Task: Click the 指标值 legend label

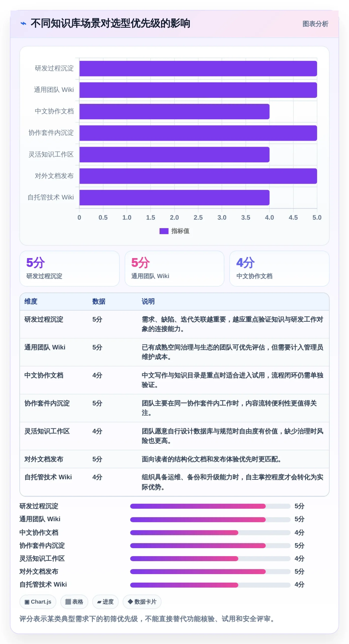Action: click(x=180, y=231)
